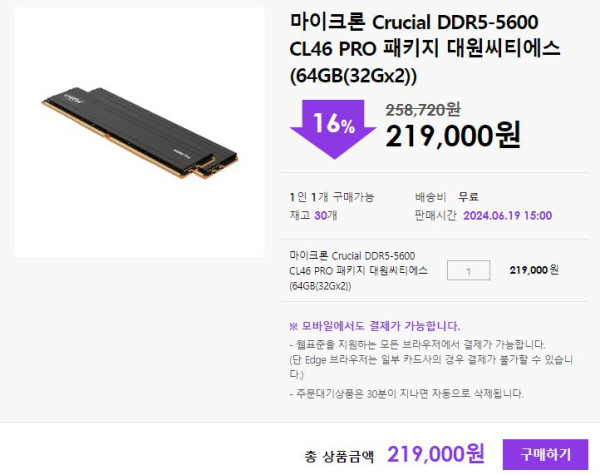Viewport: 600px width, 475px height.
Task: Click the 판매시간 label
Action: (x=435, y=215)
